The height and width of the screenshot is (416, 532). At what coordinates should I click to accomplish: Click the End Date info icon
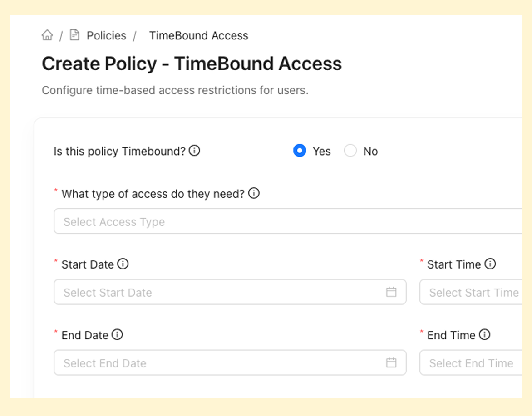(118, 334)
